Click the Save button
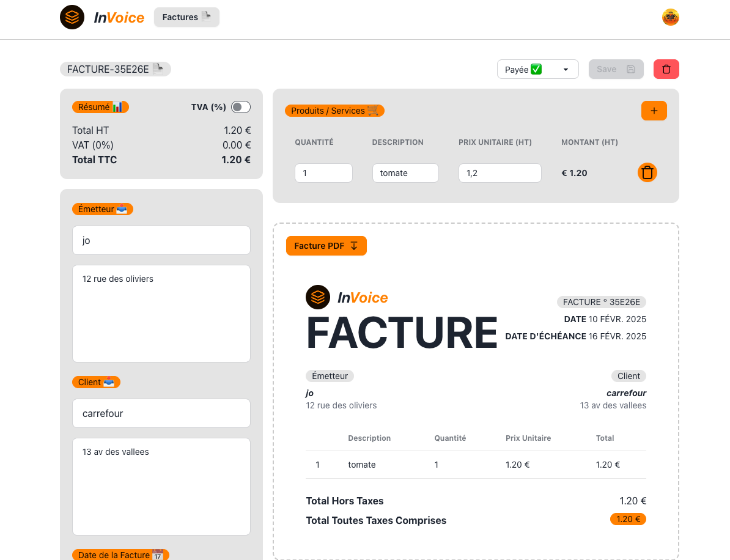 (x=616, y=69)
